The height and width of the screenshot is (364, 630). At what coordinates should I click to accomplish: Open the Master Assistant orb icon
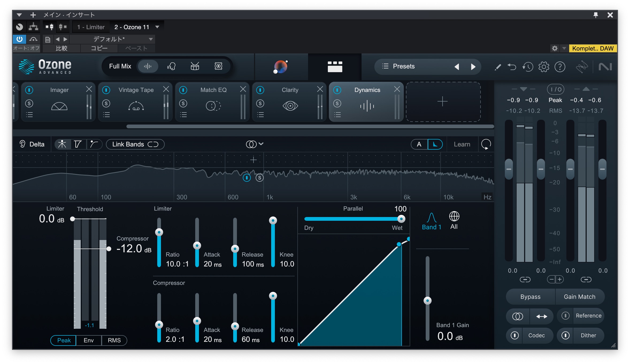(x=281, y=67)
